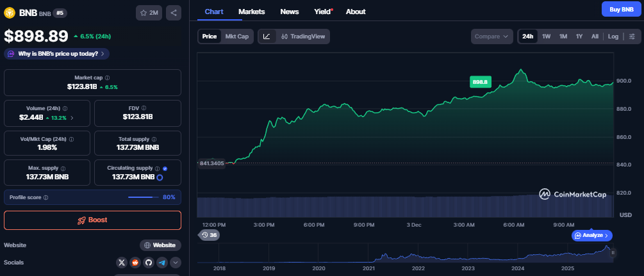This screenshot has height=276, width=644.
Task: Click the 80% profile score value
Action: [x=169, y=197]
